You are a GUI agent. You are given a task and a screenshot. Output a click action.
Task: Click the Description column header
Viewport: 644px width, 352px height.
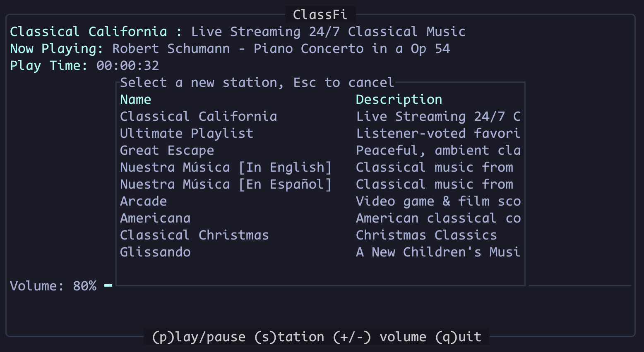pos(399,100)
